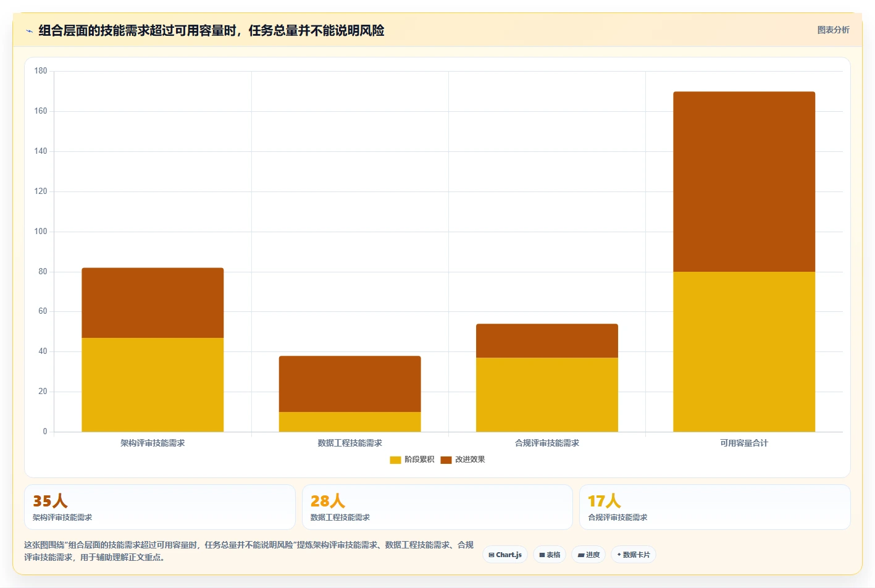Click the yellow segment of 合规评审技能需求 bar

[546, 395]
